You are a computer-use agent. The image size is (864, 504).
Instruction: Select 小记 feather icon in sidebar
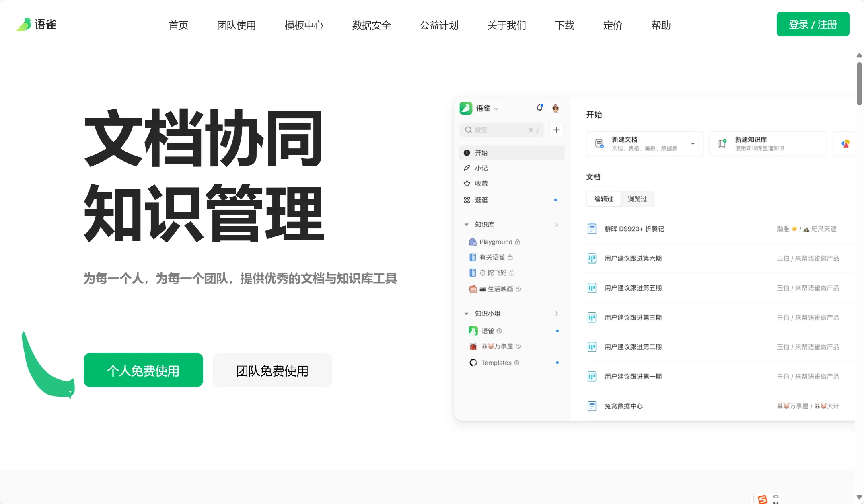click(x=467, y=168)
